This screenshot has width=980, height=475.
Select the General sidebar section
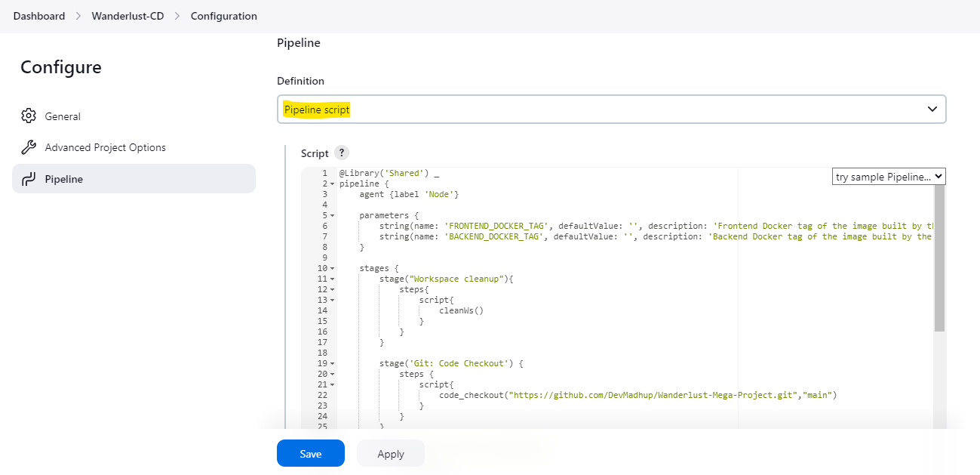(134, 116)
